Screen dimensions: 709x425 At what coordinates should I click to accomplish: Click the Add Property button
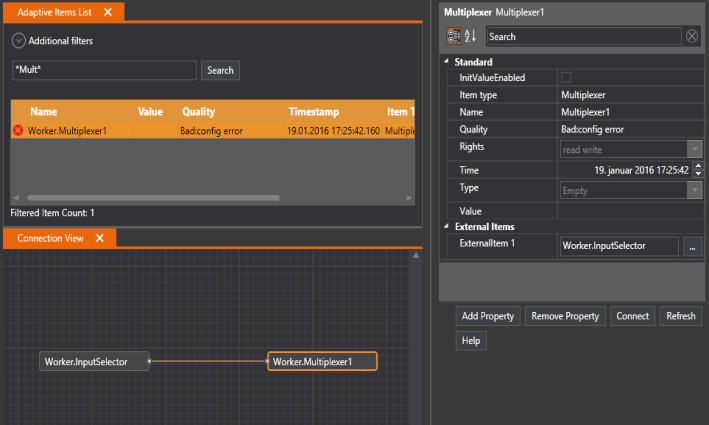pyautogui.click(x=487, y=316)
